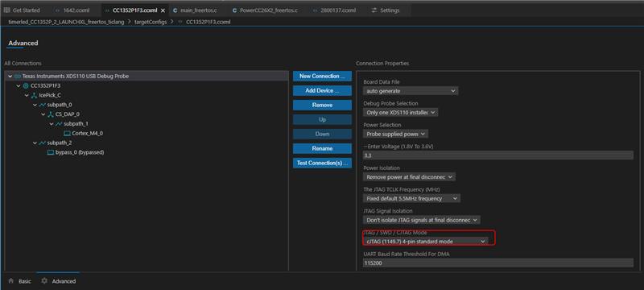Click the XDS110 Debug Probe connection icon
Viewport: 644px width, 290px height.
point(18,76)
